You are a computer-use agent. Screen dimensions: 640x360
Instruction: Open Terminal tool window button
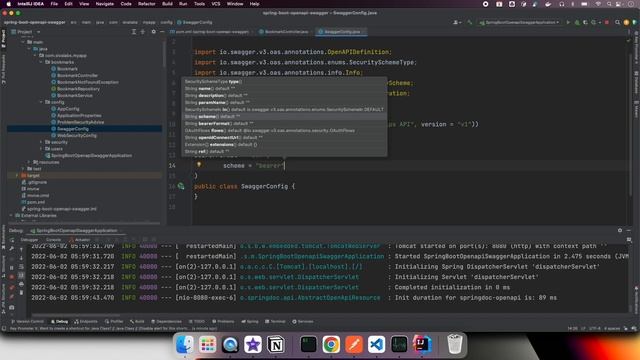point(276,322)
